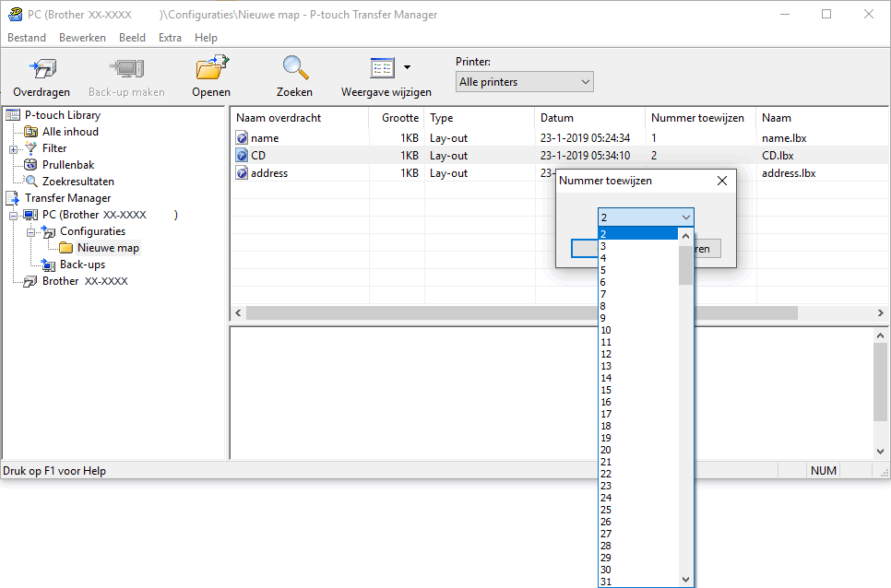
Task: Click the address.lbx file name cell
Action: coord(789,173)
